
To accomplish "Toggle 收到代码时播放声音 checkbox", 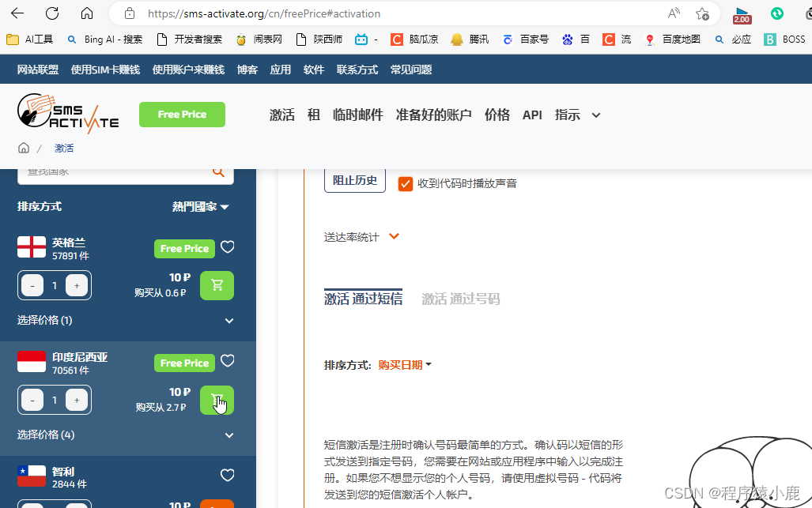I will coord(406,183).
